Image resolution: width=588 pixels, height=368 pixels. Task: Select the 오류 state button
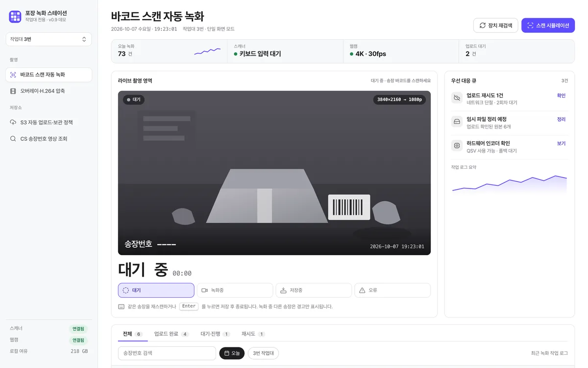[x=392, y=290]
